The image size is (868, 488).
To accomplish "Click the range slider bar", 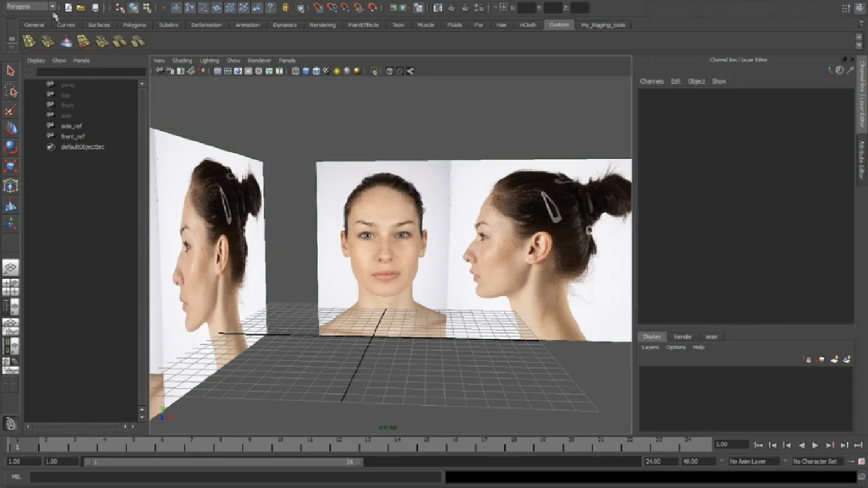I will 223,462.
